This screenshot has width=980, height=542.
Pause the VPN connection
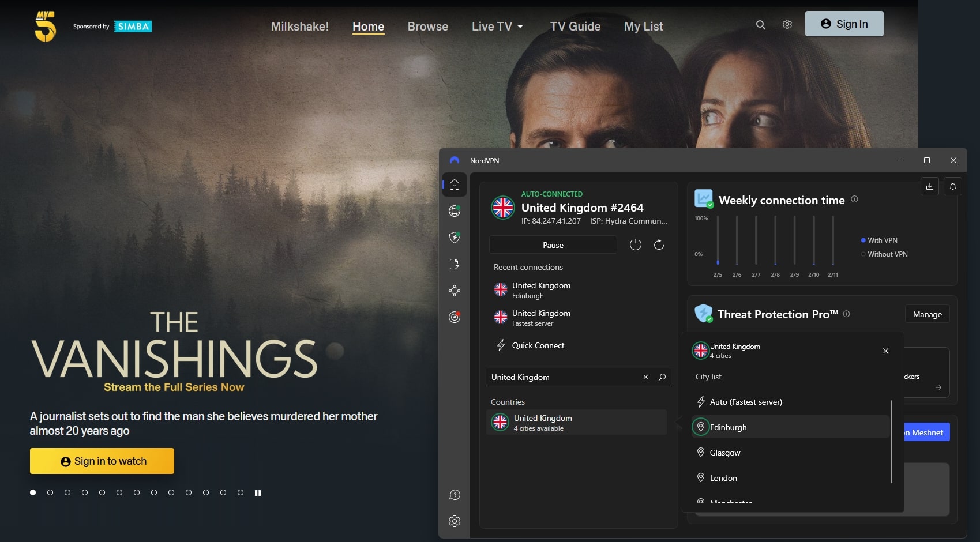pyautogui.click(x=553, y=244)
